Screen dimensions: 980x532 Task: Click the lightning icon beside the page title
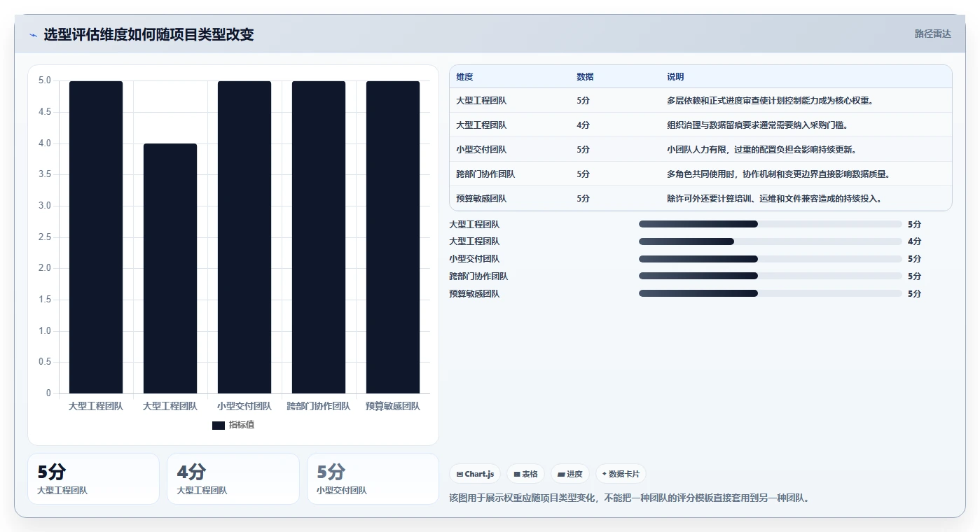coord(33,35)
